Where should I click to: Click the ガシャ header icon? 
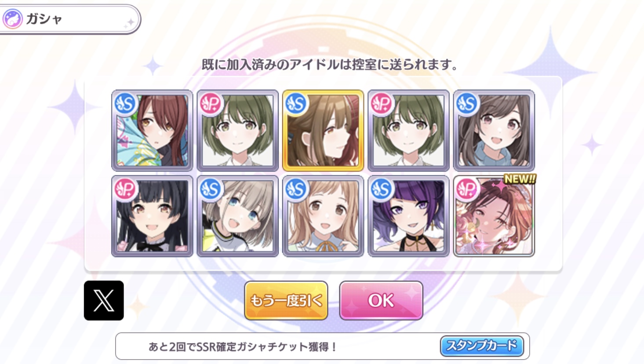coord(12,19)
